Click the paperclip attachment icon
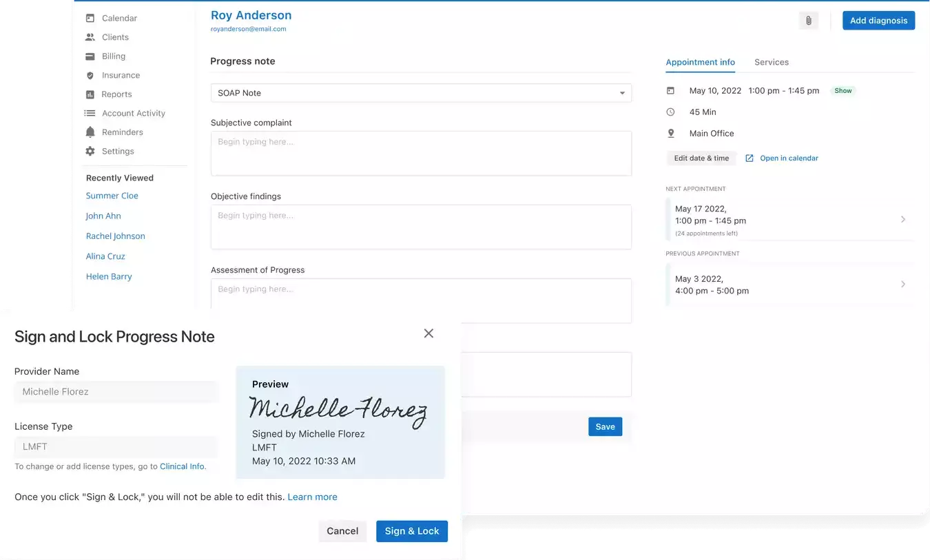 point(809,21)
